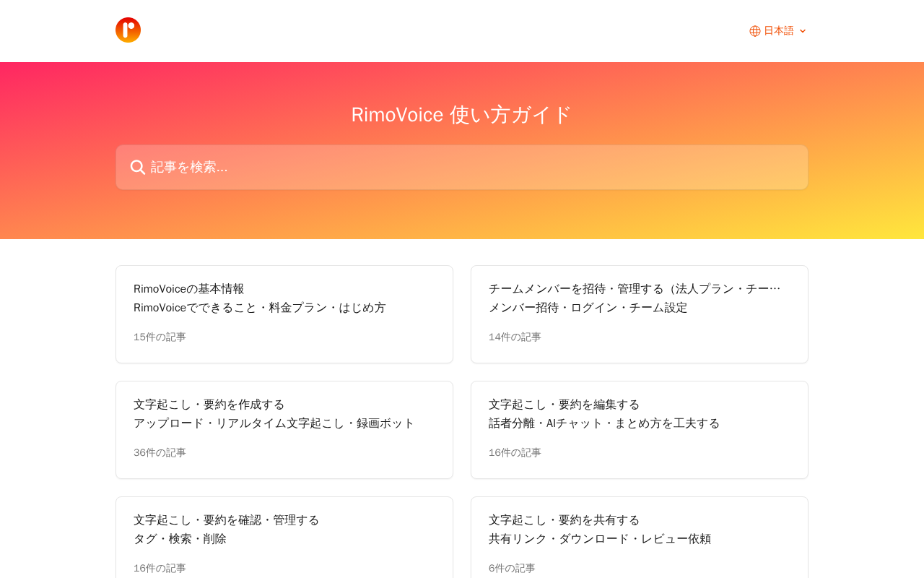Open the RimoVoiceの基本情報 collection
This screenshot has height=578, width=924.
click(284, 314)
